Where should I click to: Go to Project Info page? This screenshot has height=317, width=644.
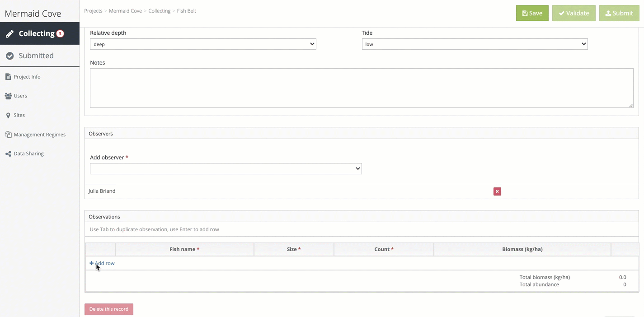(x=27, y=77)
